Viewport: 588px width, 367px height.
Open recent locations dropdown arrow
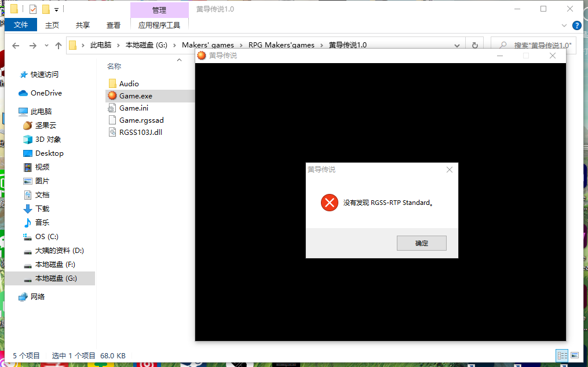[x=46, y=46]
